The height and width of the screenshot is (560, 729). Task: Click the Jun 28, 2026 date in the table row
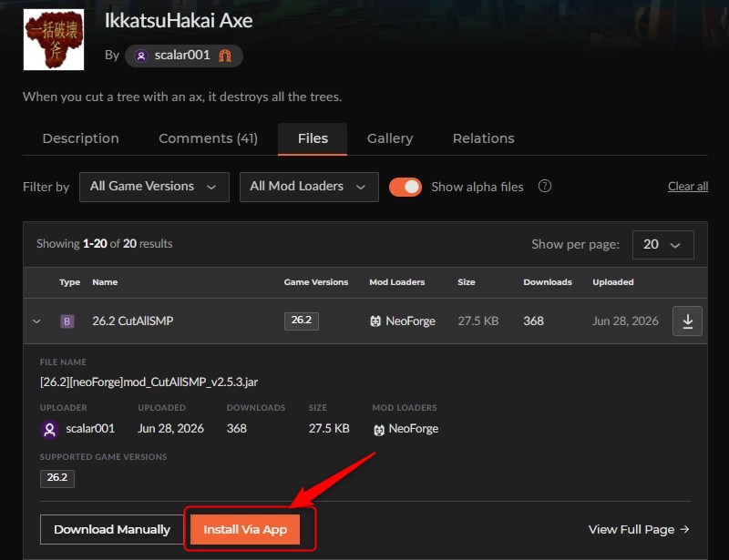coord(625,321)
